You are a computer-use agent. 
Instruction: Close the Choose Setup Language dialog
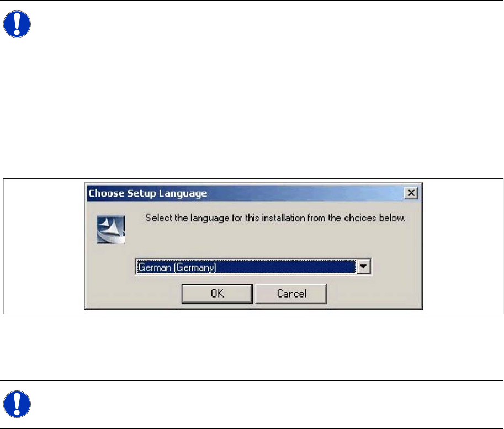[411, 193]
